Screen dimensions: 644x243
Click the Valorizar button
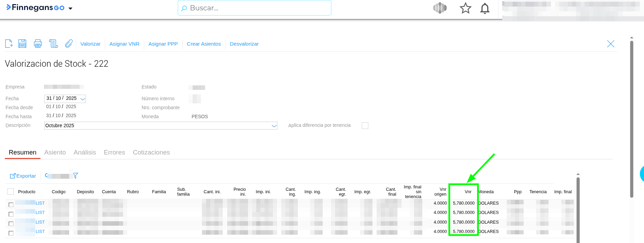90,44
